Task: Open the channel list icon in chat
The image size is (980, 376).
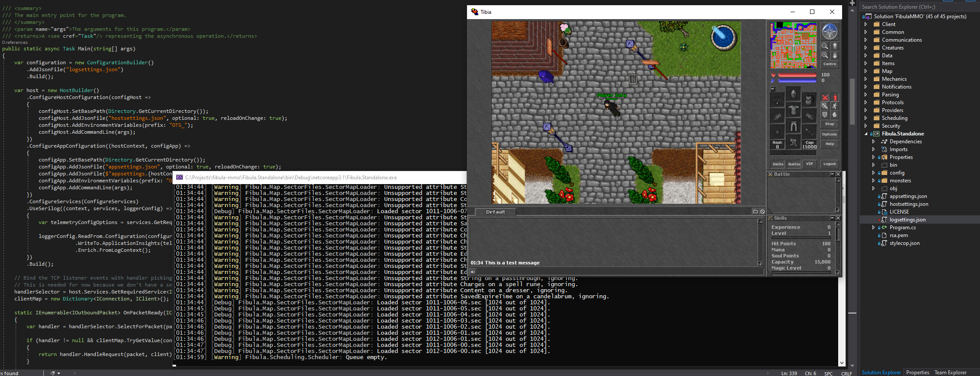Action: pos(755,211)
